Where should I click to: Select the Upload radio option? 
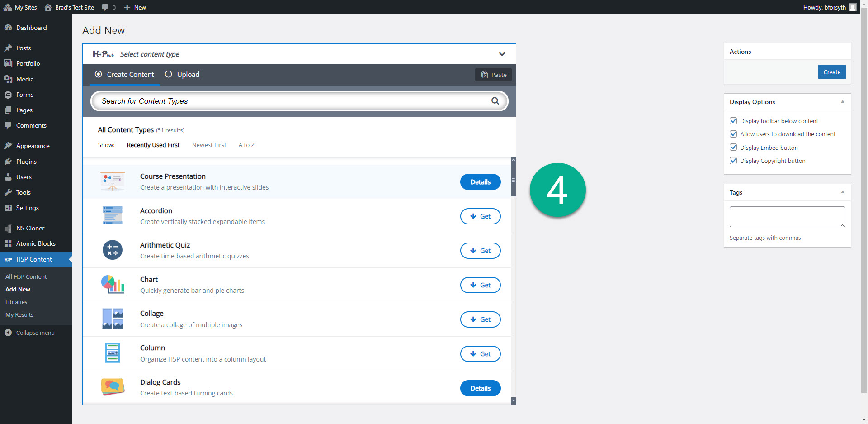169,75
